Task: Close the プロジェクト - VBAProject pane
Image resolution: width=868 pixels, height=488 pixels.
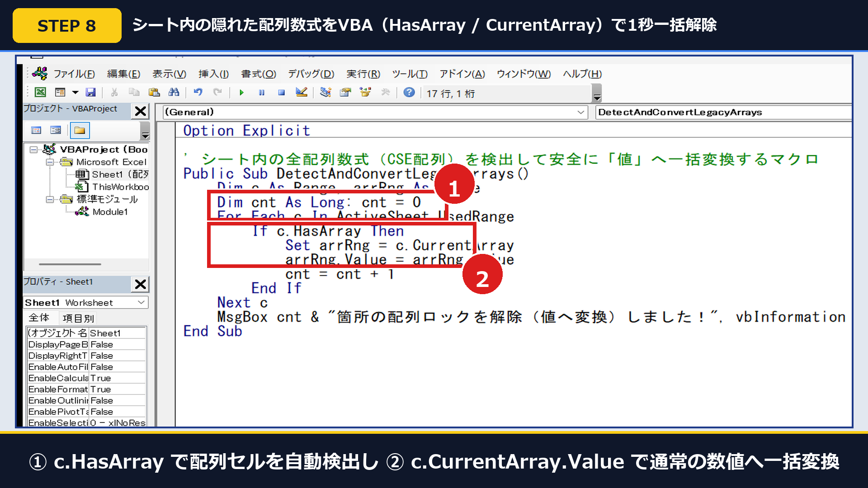Action: click(141, 111)
